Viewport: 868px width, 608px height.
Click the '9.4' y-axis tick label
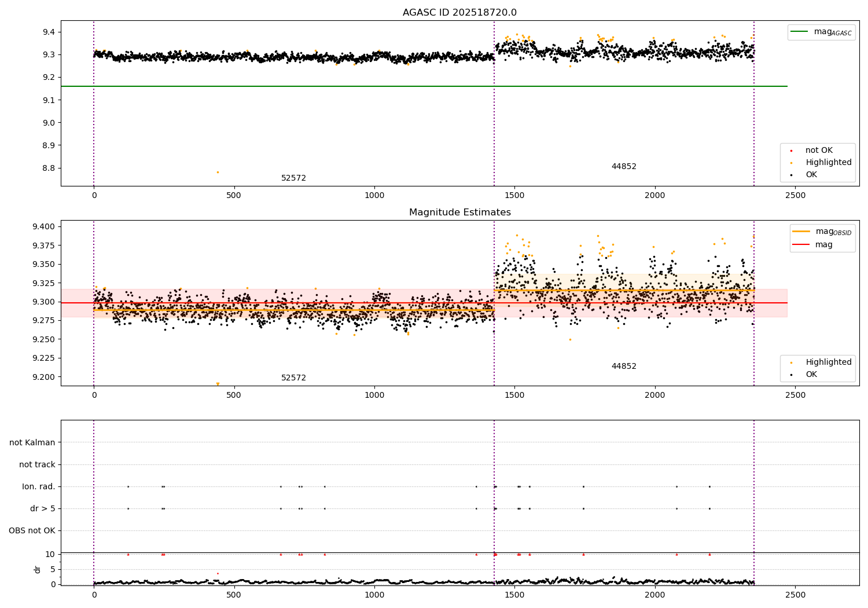coord(48,32)
